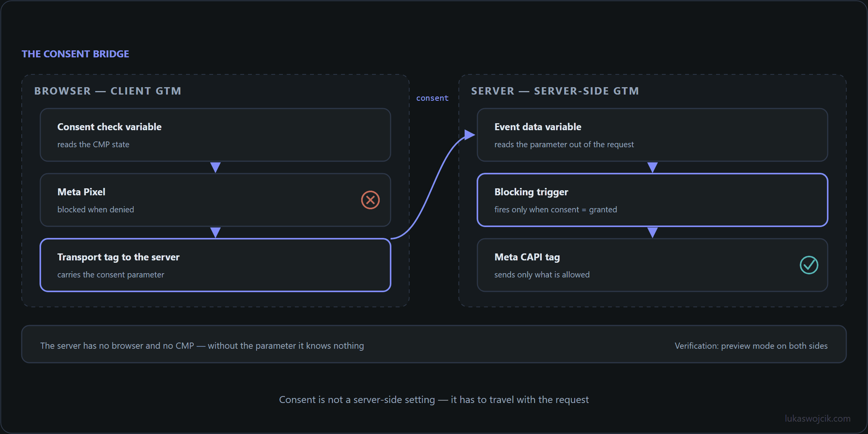The width and height of the screenshot is (868, 434).
Task: Select the Consent check variable card
Action: point(215,135)
